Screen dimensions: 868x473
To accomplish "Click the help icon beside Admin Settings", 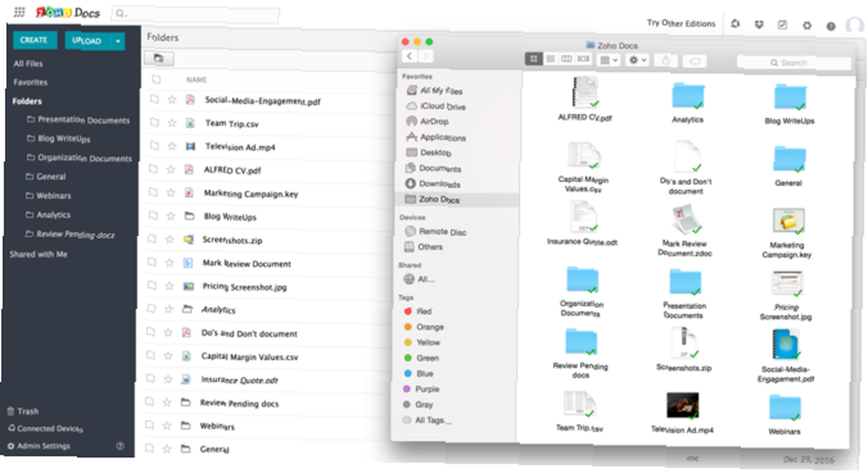I will tap(120, 446).
